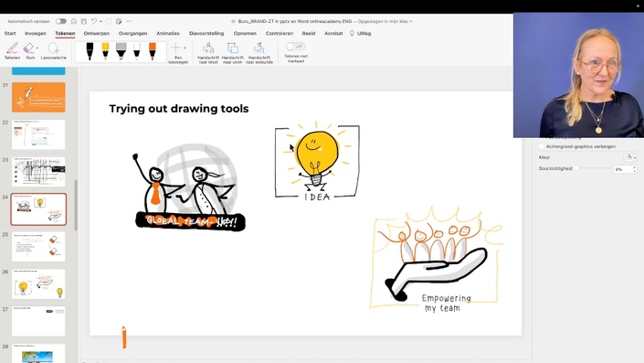Click the edit/share document icon in title bar
The image size is (644, 363).
[x=119, y=21]
